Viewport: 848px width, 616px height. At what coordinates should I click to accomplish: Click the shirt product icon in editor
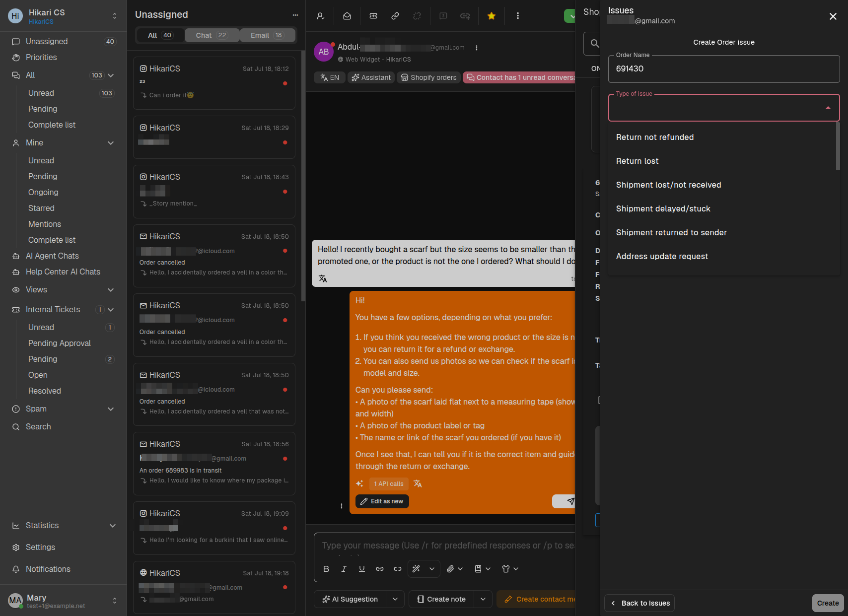(506, 569)
